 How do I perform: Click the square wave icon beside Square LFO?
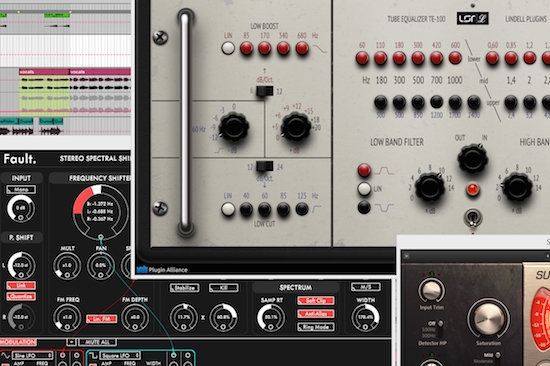(93, 356)
